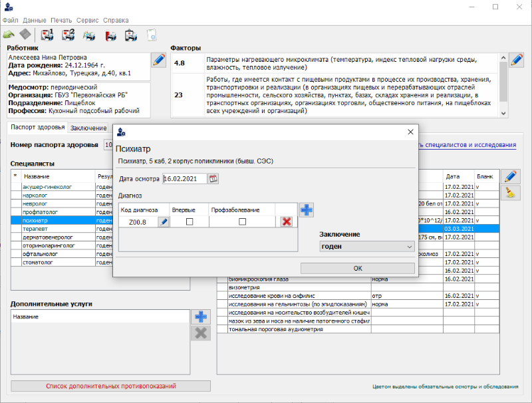
Task: Click the green back arrow toolbar icon
Action: 9,35
